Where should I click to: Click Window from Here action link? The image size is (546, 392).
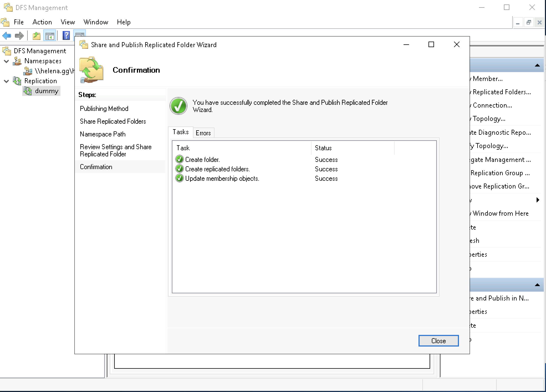click(x=500, y=213)
